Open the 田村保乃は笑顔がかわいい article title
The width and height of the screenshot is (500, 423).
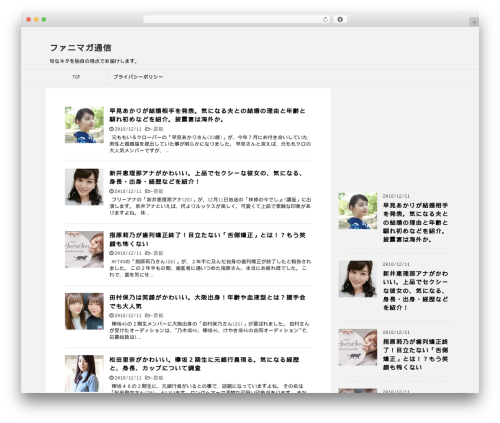(207, 302)
